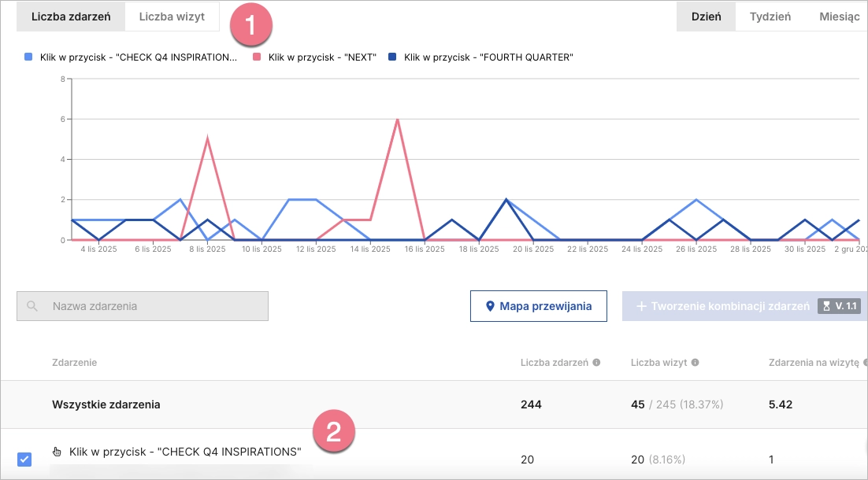Click the click-gesture icon next to CHECK Q4 INSPIRATIONS
The width and height of the screenshot is (868, 480).
(x=56, y=452)
